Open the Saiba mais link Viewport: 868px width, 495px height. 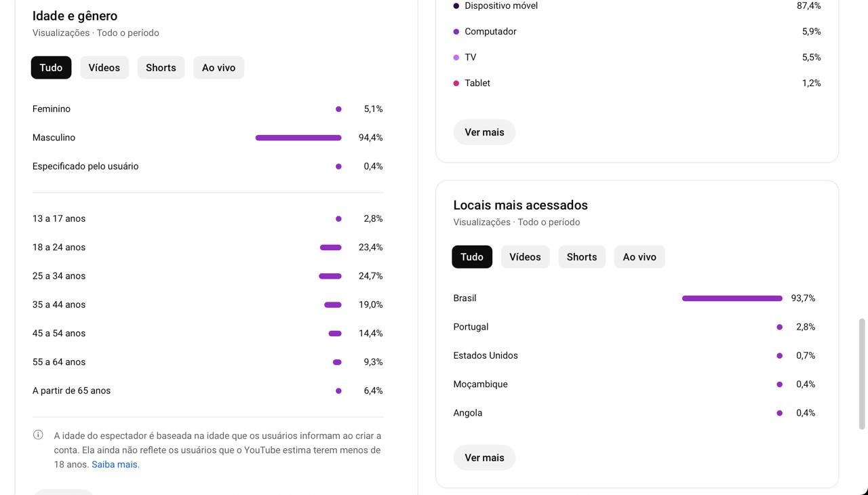(115, 464)
